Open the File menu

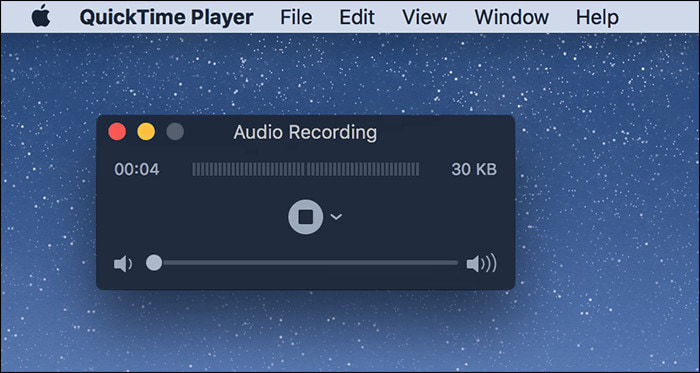(x=296, y=17)
